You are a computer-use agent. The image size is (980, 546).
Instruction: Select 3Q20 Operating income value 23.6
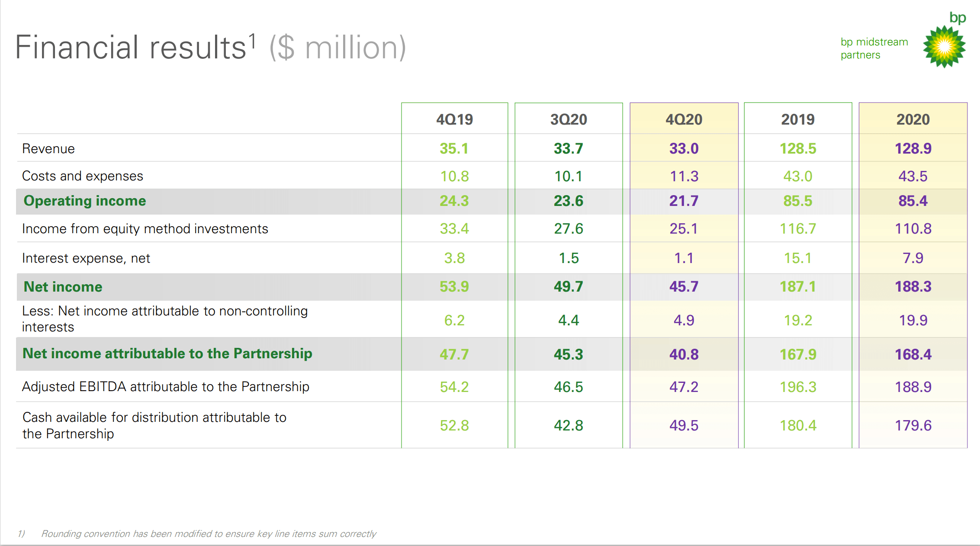click(x=569, y=201)
